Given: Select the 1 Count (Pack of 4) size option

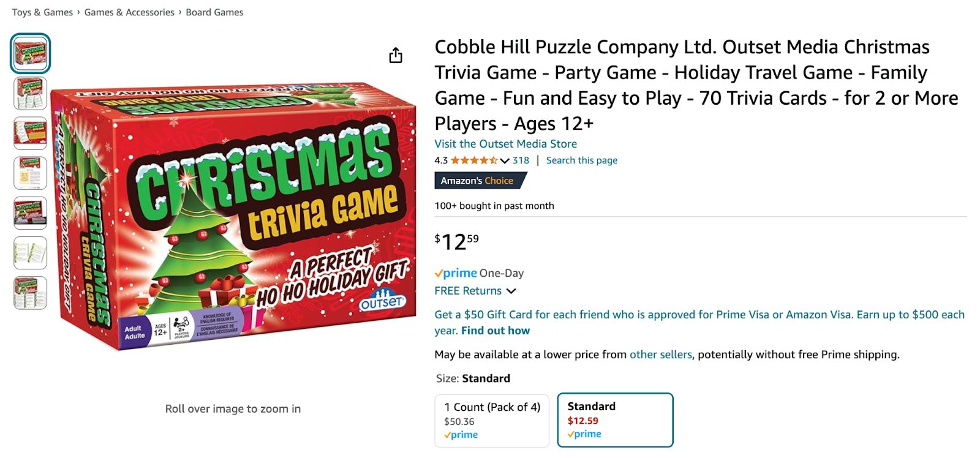Looking at the screenshot, I should coord(491,421).
